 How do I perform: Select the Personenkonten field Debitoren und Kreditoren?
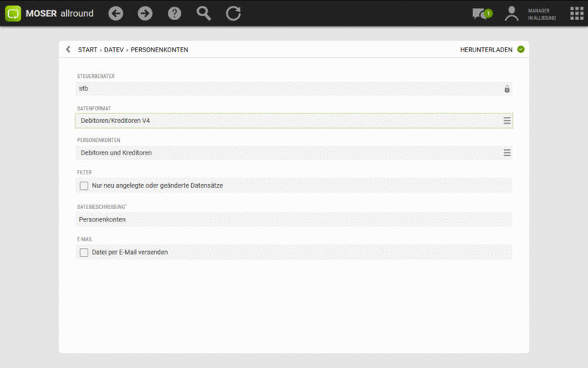294,153
